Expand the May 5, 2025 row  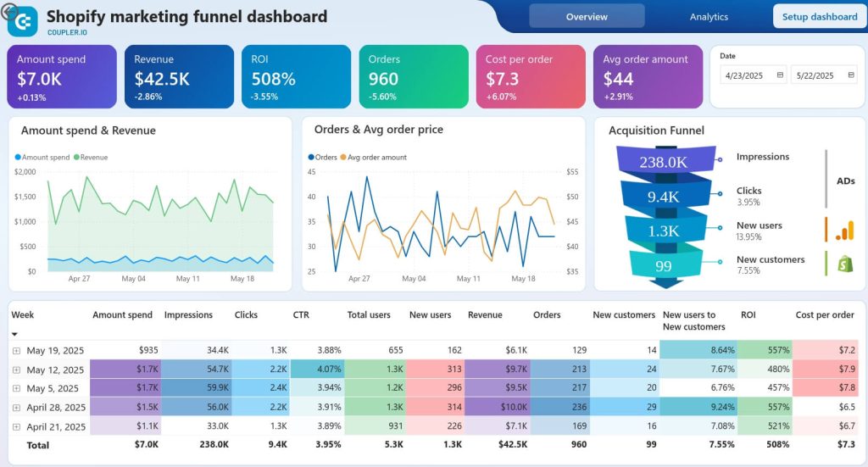(16, 388)
